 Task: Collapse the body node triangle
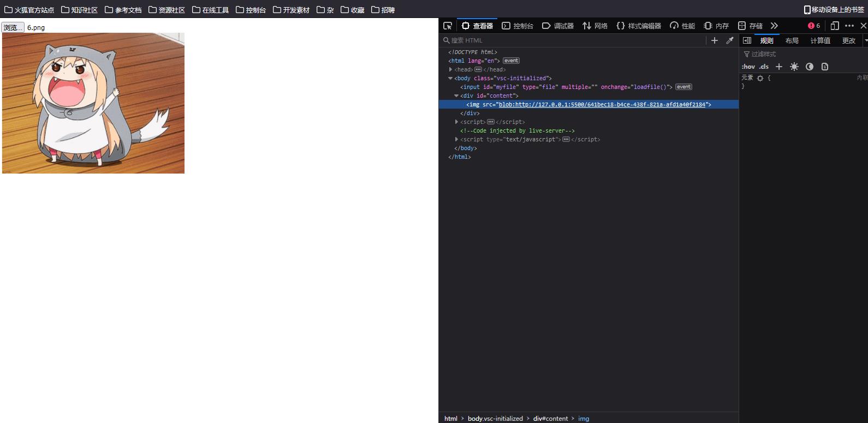coord(450,78)
